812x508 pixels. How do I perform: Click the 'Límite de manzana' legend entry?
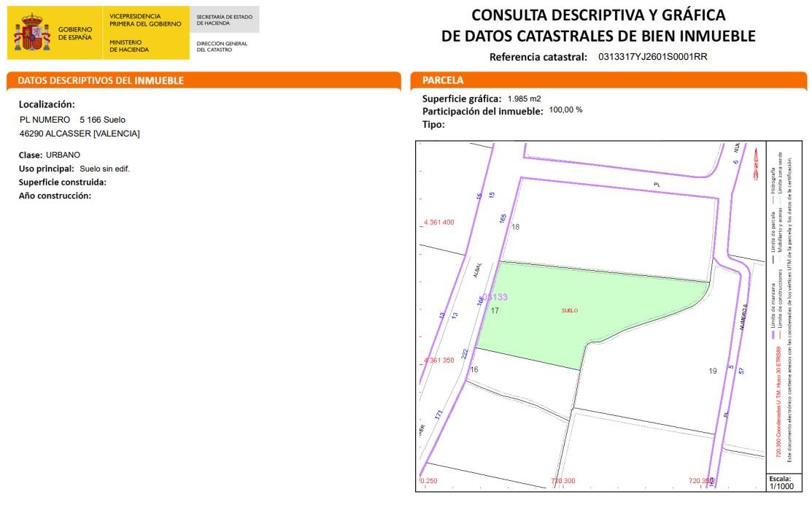pyautogui.click(x=773, y=309)
